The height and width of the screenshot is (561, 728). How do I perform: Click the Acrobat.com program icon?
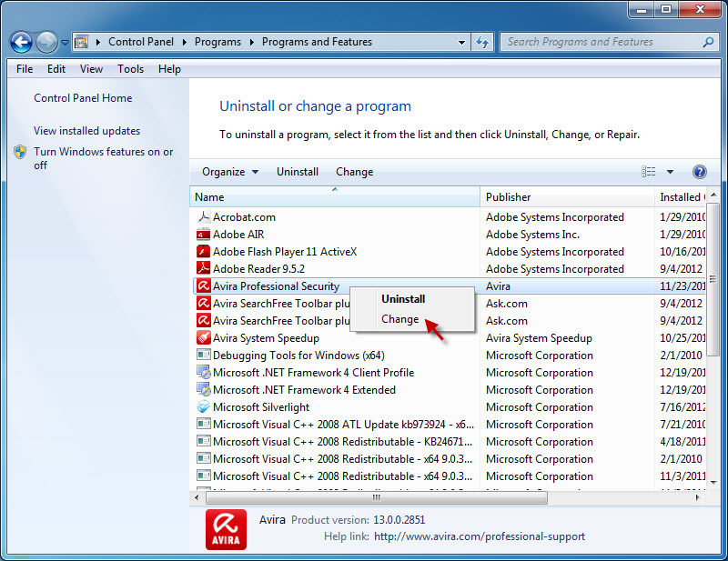[203, 216]
